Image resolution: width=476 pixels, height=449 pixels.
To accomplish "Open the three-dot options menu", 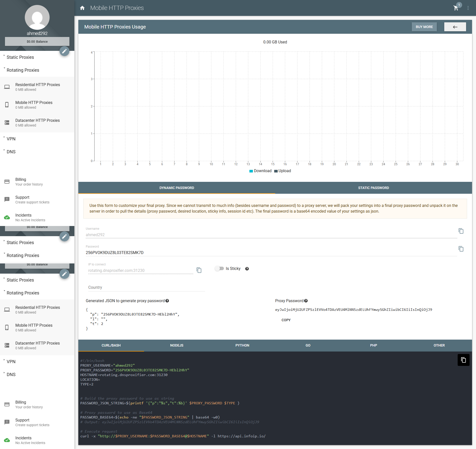I will (x=468, y=8).
